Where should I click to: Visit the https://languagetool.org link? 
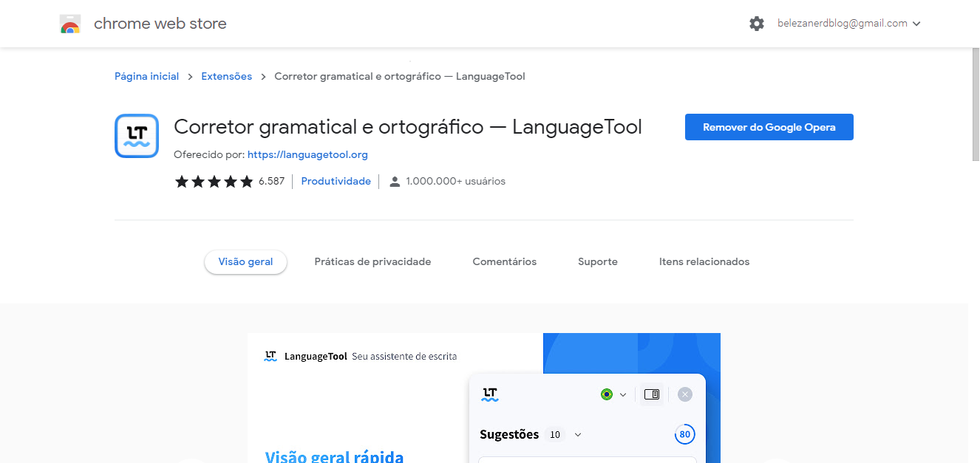pyautogui.click(x=307, y=154)
